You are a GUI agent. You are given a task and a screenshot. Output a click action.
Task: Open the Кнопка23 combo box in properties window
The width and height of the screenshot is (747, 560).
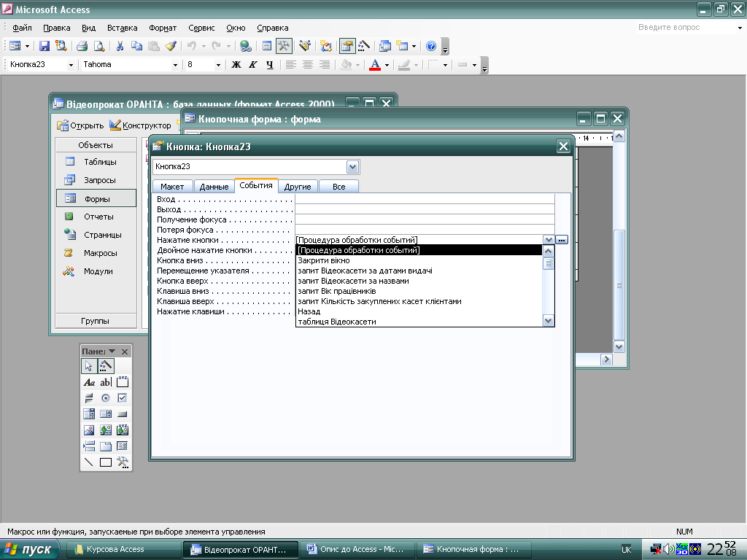pyautogui.click(x=352, y=167)
